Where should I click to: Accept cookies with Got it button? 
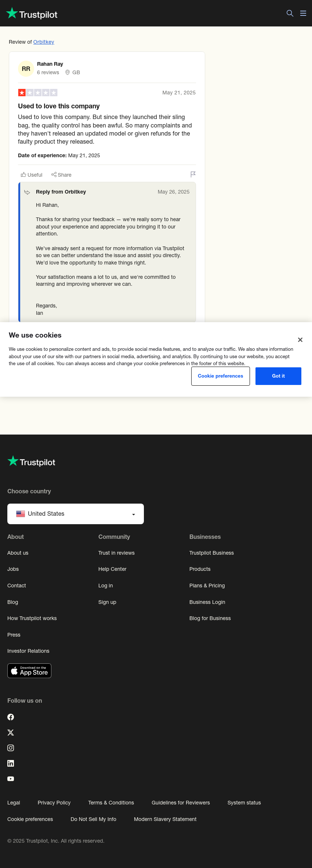tap(278, 376)
